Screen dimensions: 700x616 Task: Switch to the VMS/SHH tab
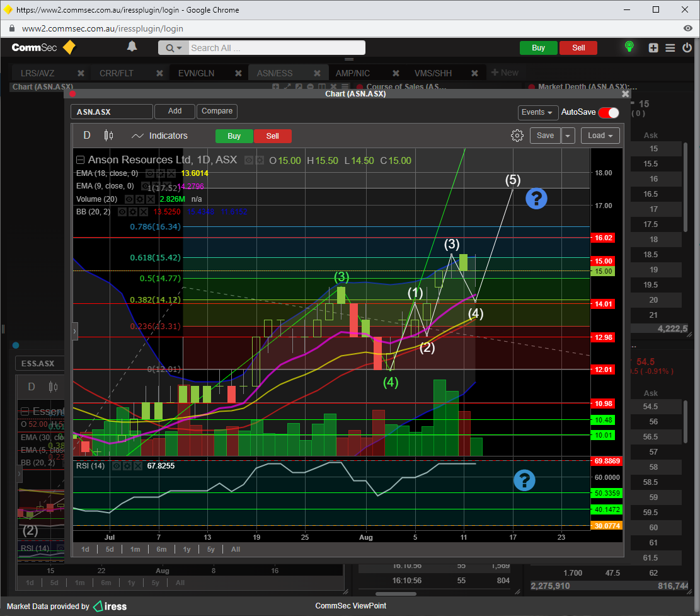(x=433, y=73)
